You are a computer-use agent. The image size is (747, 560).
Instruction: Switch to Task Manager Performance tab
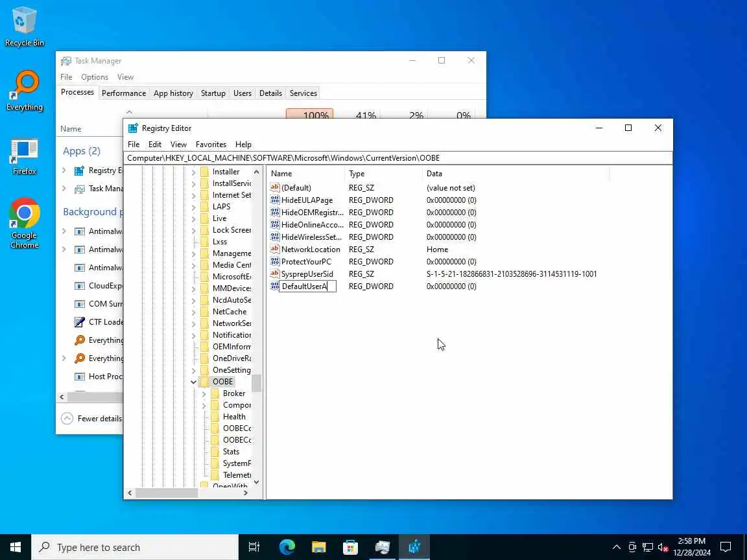124,93
